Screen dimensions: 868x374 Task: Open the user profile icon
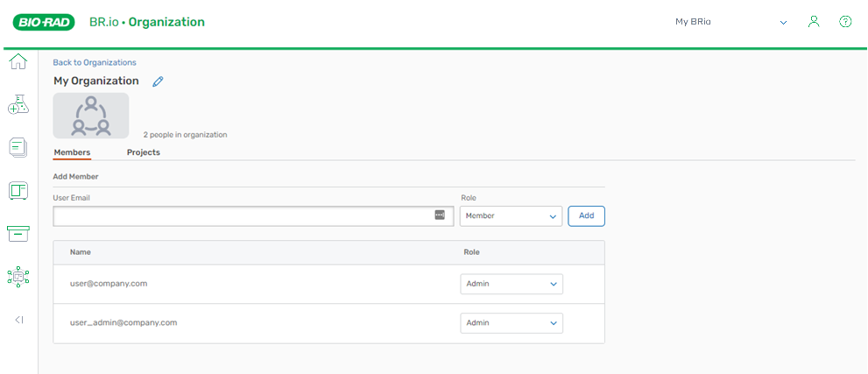click(x=814, y=22)
